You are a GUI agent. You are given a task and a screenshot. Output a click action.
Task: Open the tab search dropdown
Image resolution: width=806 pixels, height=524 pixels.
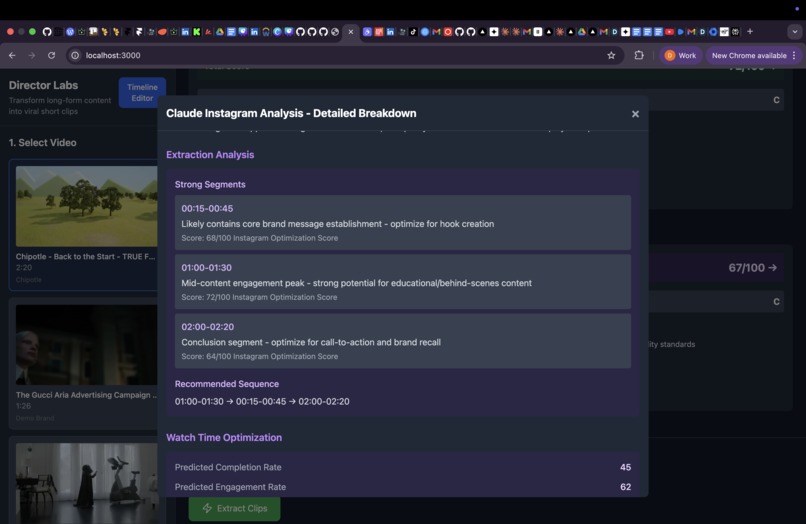795,31
